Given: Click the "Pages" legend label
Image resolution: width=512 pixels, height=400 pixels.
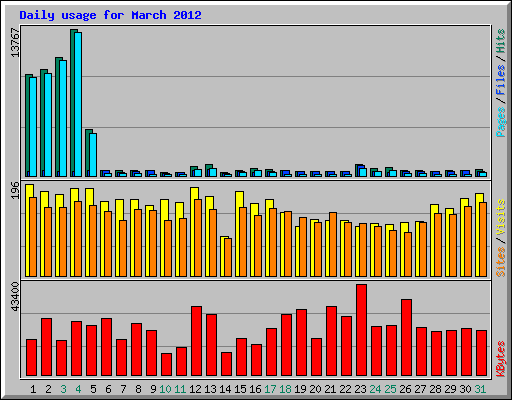Looking at the screenshot, I should (x=500, y=122).
